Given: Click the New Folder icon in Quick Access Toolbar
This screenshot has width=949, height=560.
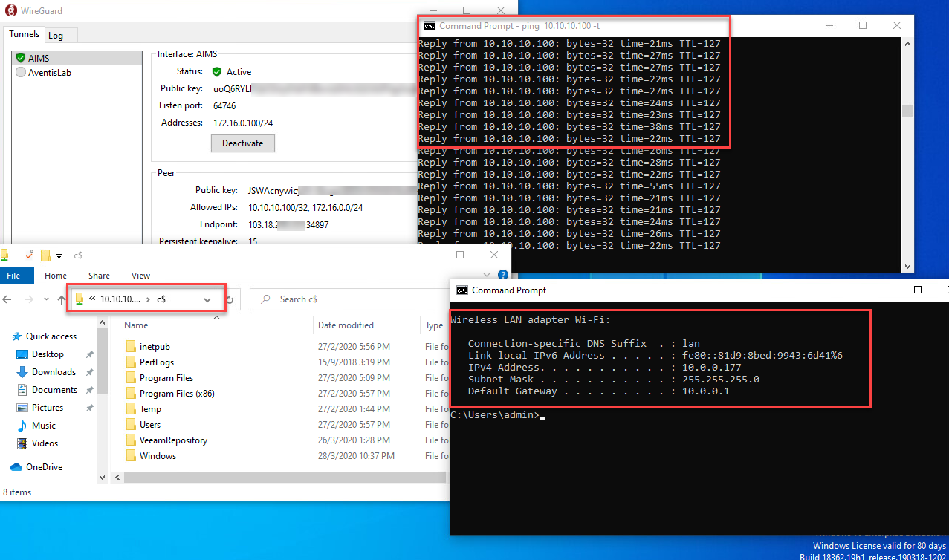Looking at the screenshot, I should tap(45, 255).
